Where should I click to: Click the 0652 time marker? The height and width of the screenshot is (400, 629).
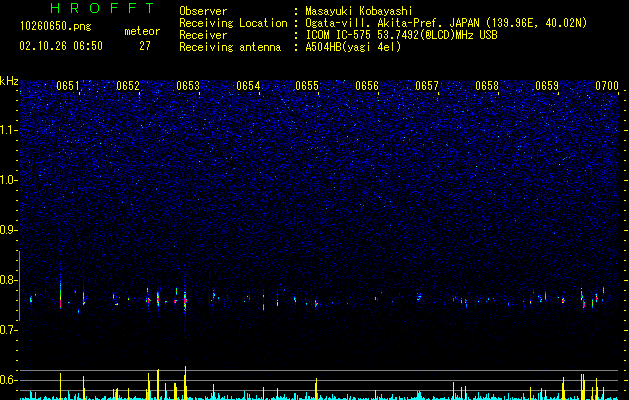click(128, 86)
